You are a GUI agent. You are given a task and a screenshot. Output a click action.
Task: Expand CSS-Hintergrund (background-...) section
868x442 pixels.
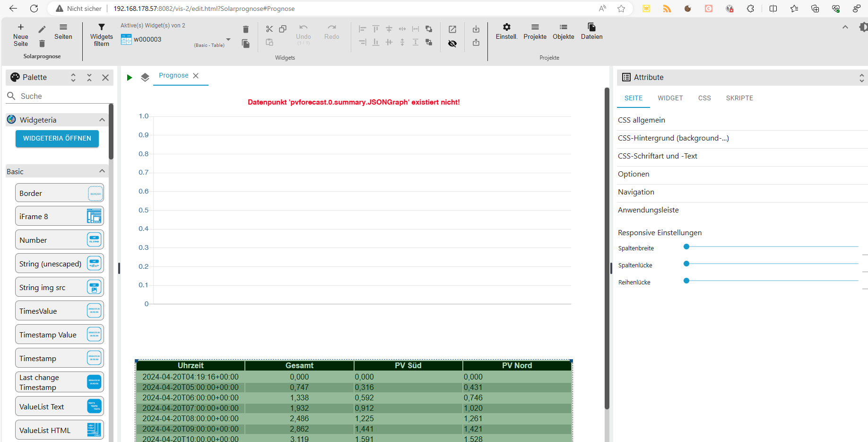pyautogui.click(x=742, y=138)
